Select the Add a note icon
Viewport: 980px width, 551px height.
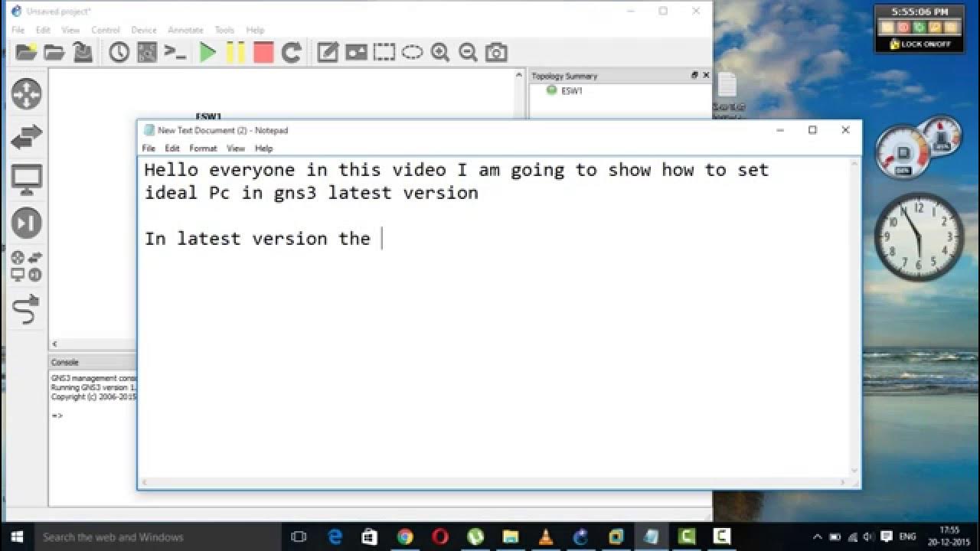coord(328,52)
